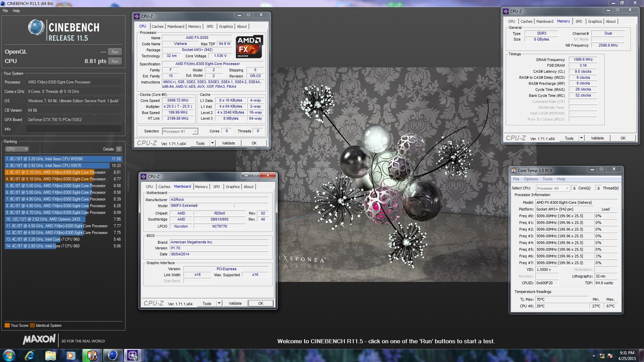This screenshot has width=644, height=362.
Task: Open Tools dropdown arrow in CPU-Z CPU window
Action: (x=212, y=143)
